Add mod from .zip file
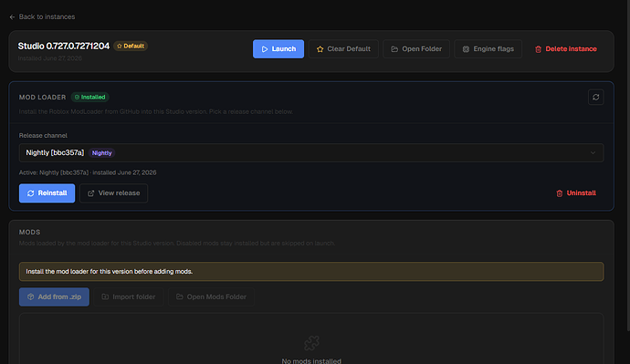 (x=54, y=297)
